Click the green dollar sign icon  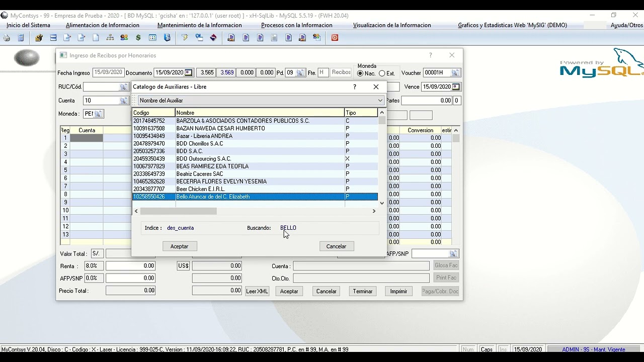[138, 38]
